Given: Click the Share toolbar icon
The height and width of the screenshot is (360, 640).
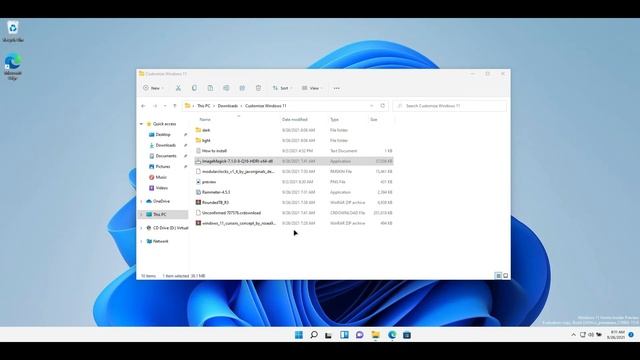Looking at the screenshot, I should [242, 88].
